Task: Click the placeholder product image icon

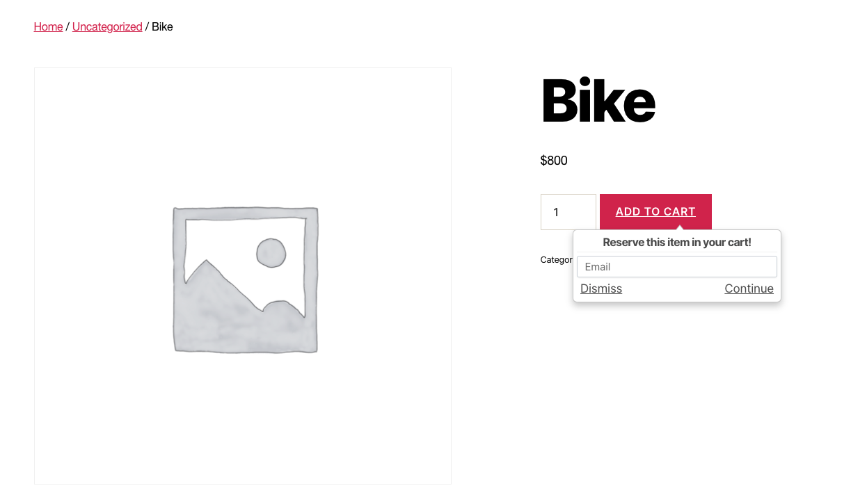Action: [x=246, y=279]
